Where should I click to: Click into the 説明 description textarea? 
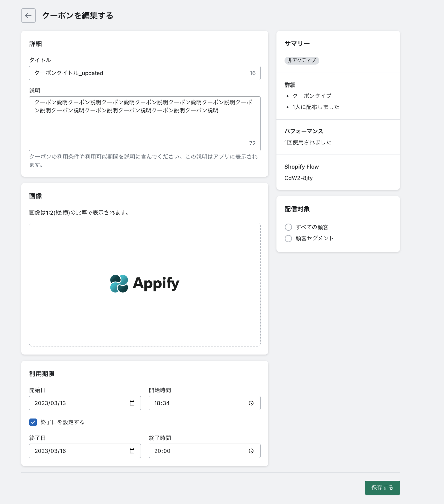point(145,124)
